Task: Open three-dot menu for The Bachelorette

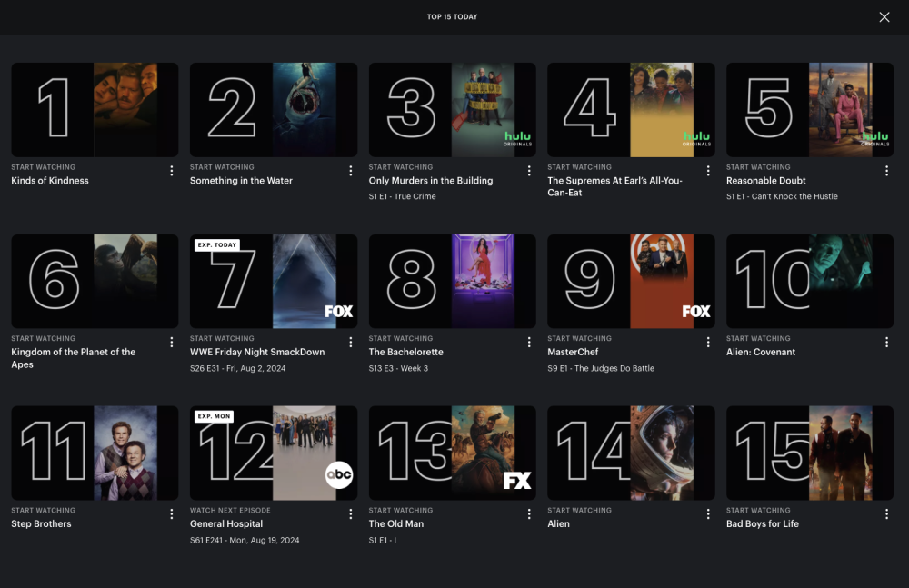Action: point(529,342)
